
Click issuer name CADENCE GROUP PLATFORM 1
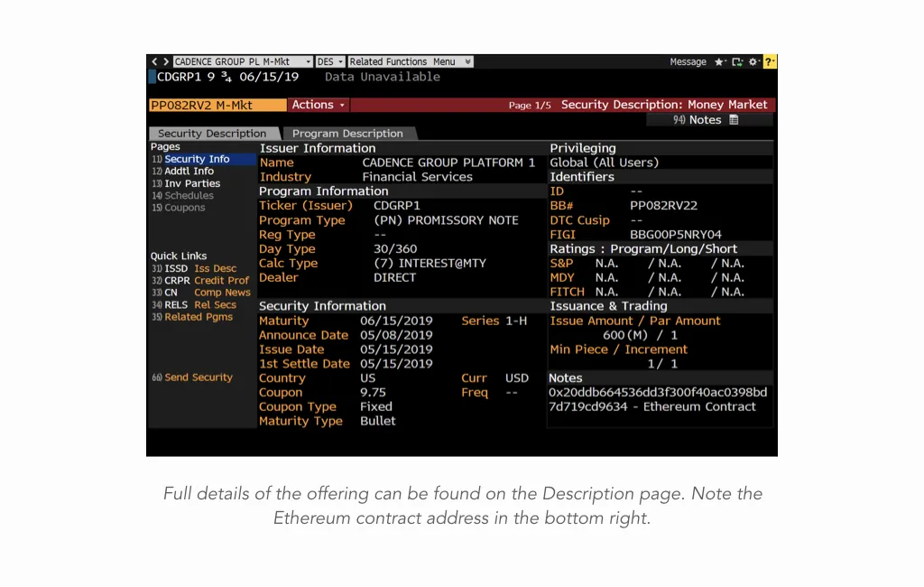pyautogui.click(x=448, y=163)
